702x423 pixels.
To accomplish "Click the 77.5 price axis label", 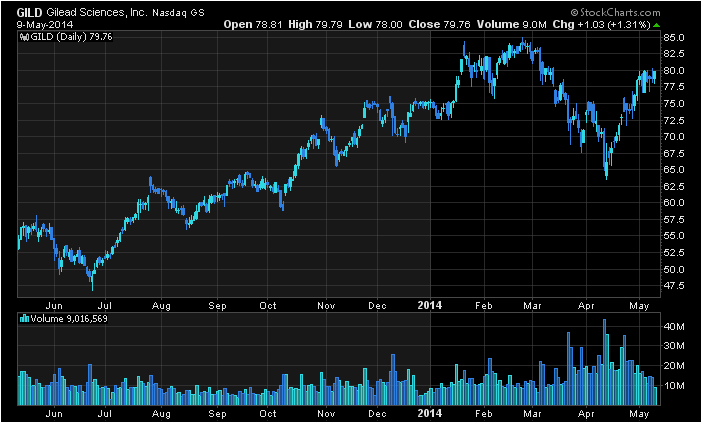I will pos(674,87).
